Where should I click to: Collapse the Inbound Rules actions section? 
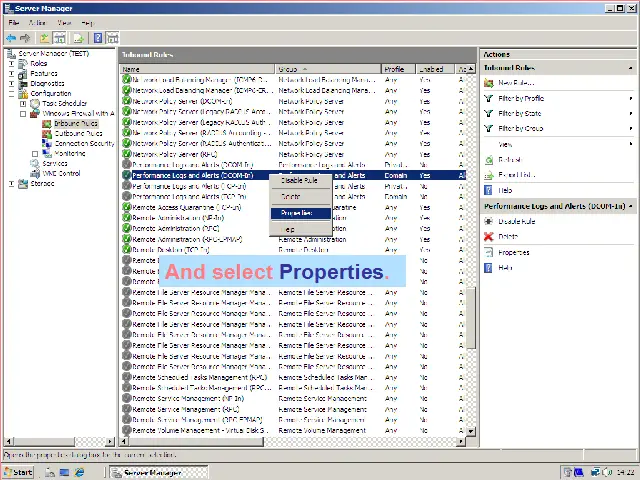point(631,68)
